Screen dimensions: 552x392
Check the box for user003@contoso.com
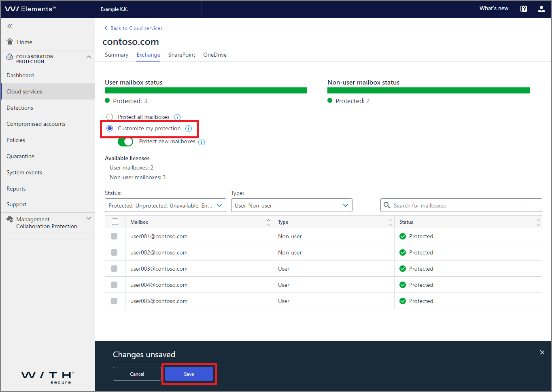(x=114, y=269)
